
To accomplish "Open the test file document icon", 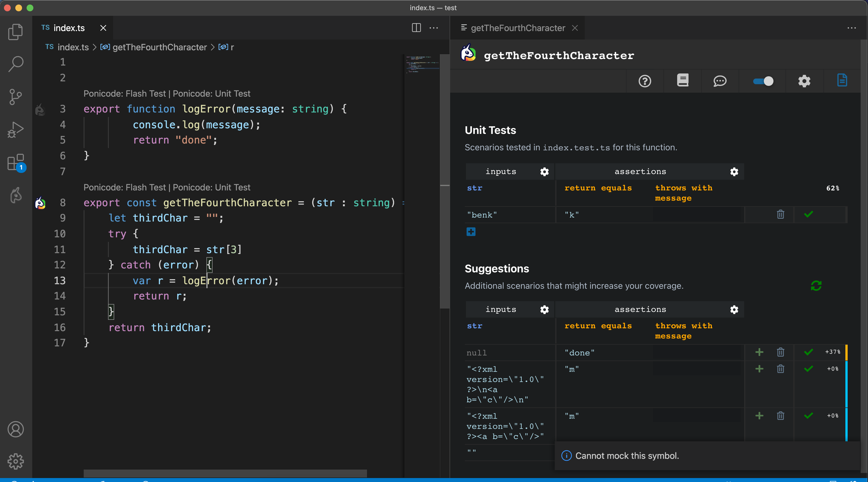I will point(842,81).
